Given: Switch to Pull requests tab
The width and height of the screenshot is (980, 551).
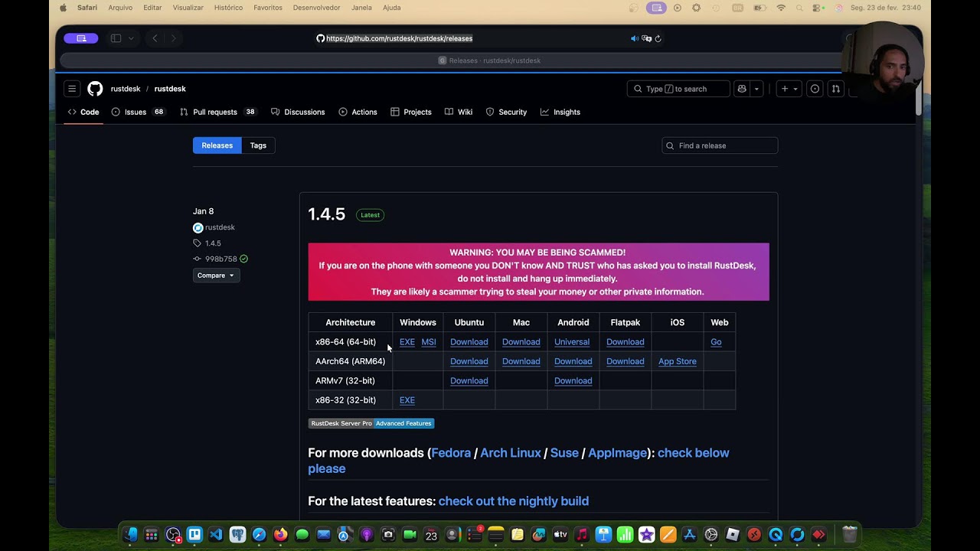Looking at the screenshot, I should pos(217,112).
